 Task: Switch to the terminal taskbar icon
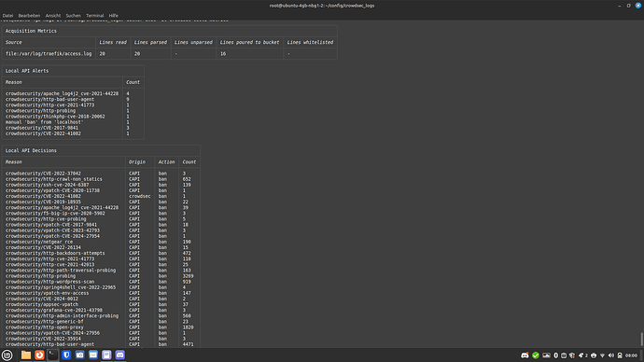point(52,355)
